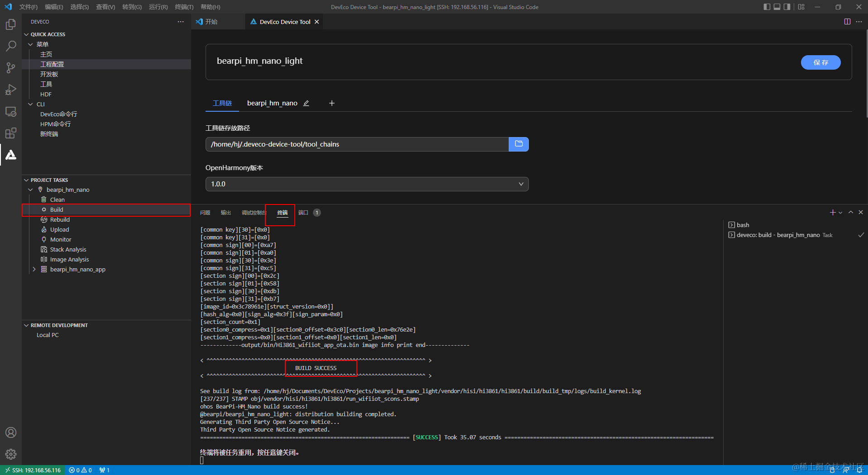Switch to the 开始 editor tab
868x475 pixels.
coord(218,22)
